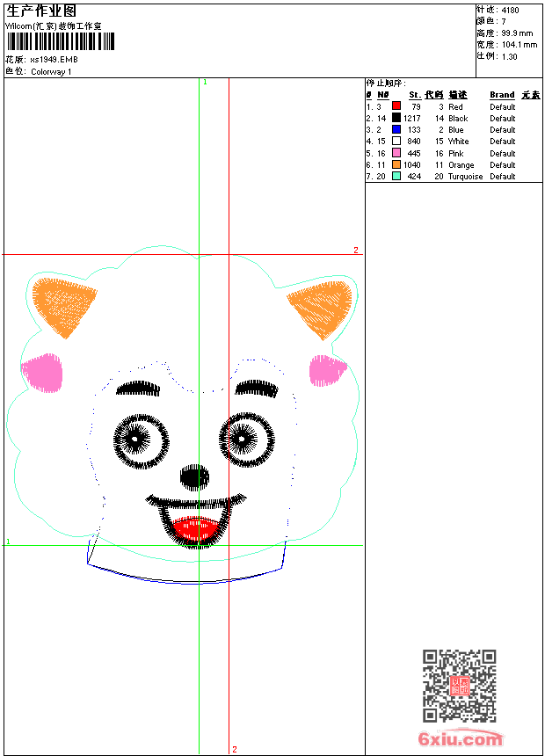Select the Pink description text
The image size is (545, 756).
point(455,153)
